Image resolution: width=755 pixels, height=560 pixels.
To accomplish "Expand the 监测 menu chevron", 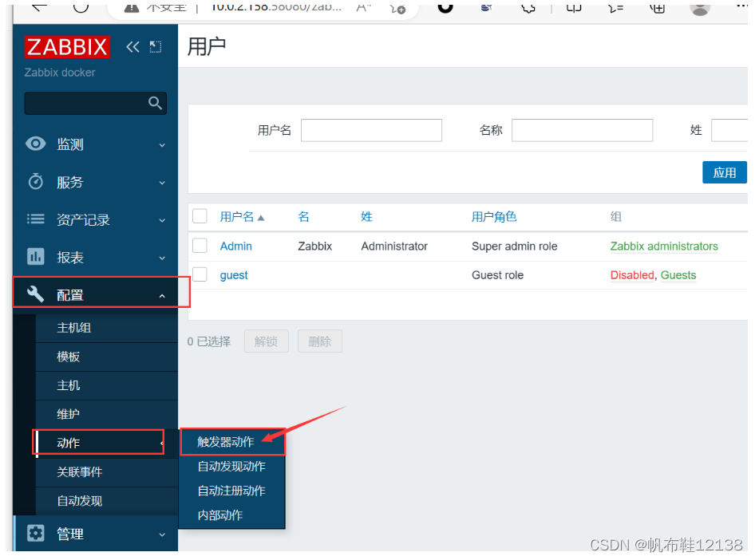I will 162,145.
